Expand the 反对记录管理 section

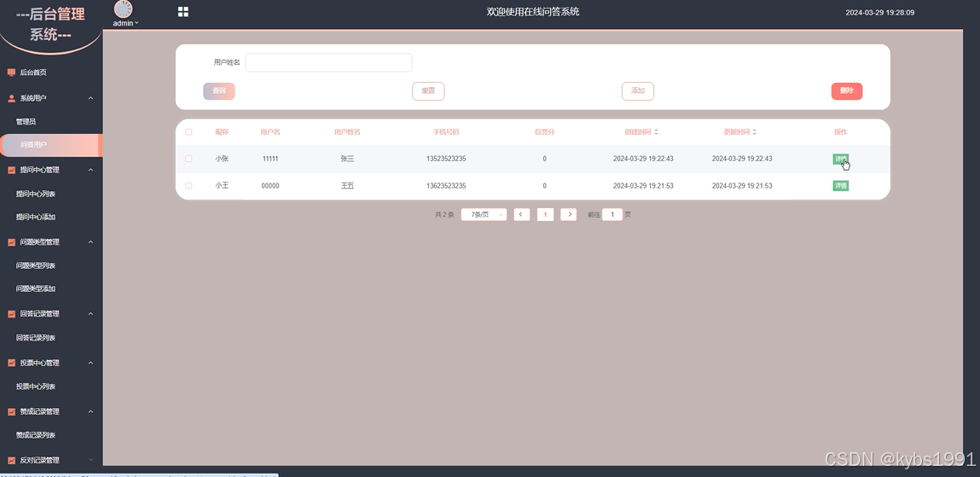point(90,460)
